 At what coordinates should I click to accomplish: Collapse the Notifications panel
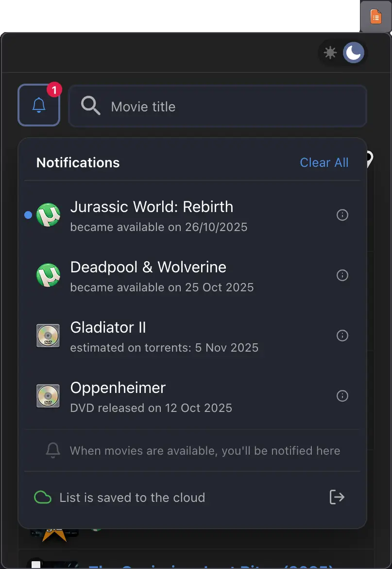39,105
